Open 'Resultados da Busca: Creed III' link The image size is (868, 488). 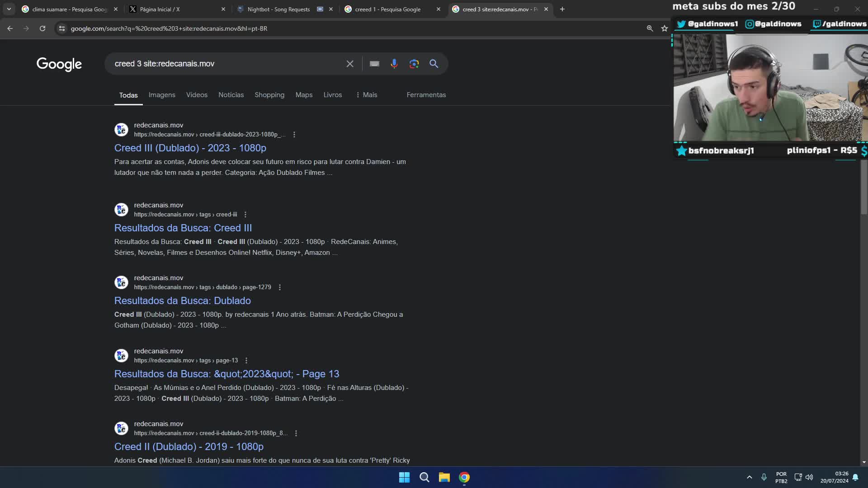pos(183,228)
